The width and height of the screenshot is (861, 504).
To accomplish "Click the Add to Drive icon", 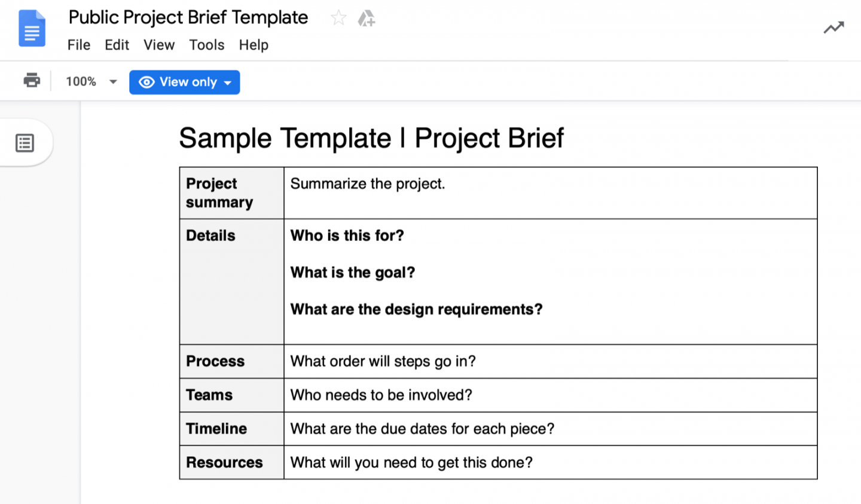I will 366,19.
